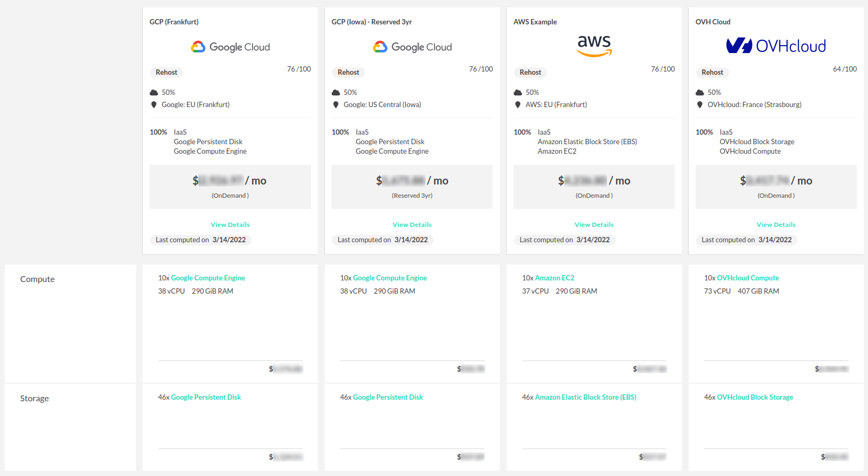Open Amazon Elastic Block Store (EBS) storage link
868x476 pixels.
pyautogui.click(x=586, y=397)
